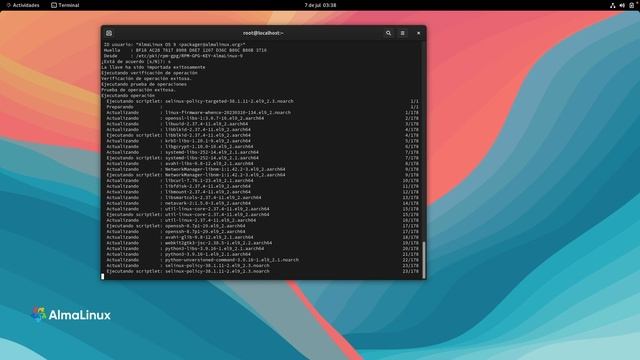Click the libmount package line

(x=262, y=192)
